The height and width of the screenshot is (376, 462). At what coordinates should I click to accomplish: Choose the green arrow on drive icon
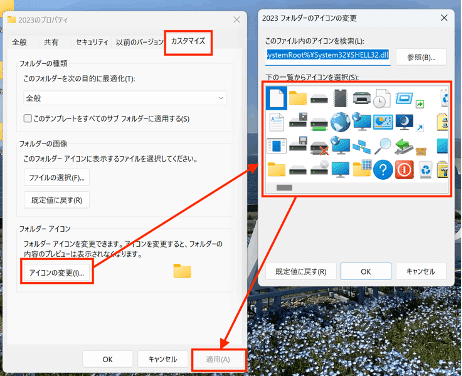[403, 146]
